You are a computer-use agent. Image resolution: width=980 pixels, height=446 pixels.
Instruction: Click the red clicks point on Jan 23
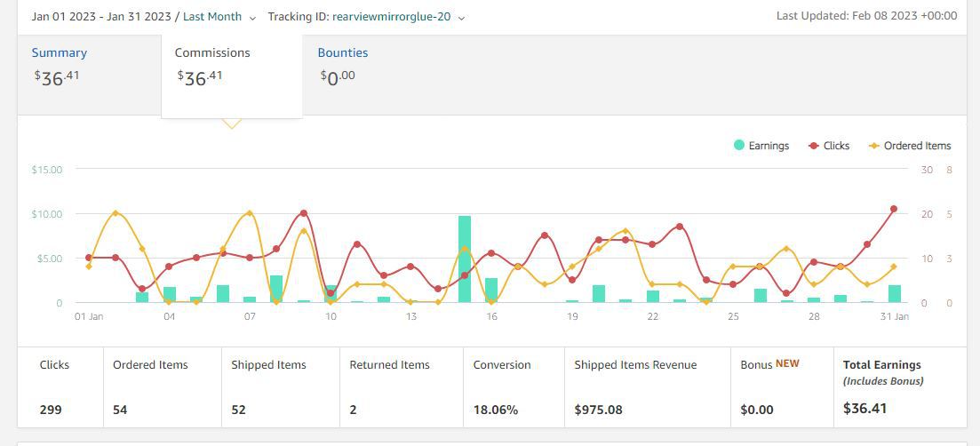[x=680, y=227]
